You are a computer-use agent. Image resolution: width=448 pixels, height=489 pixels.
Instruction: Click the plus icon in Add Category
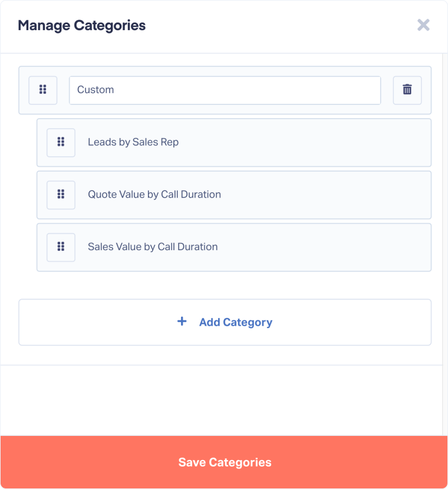coord(182,321)
